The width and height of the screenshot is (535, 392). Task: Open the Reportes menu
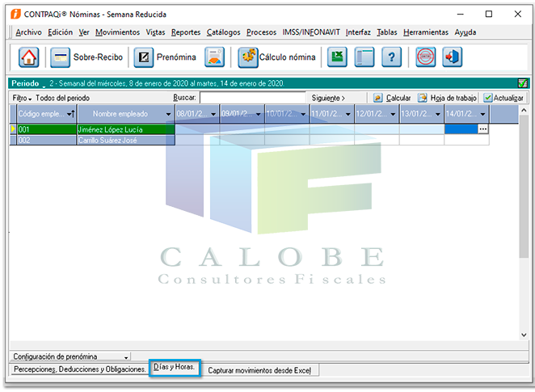[x=186, y=32]
